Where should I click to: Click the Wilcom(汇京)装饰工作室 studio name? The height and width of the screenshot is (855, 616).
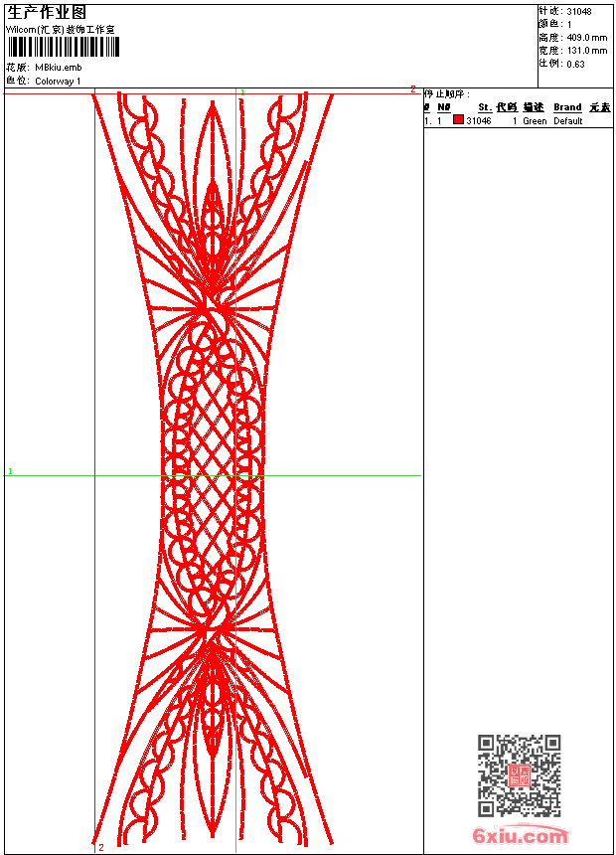click(x=61, y=30)
